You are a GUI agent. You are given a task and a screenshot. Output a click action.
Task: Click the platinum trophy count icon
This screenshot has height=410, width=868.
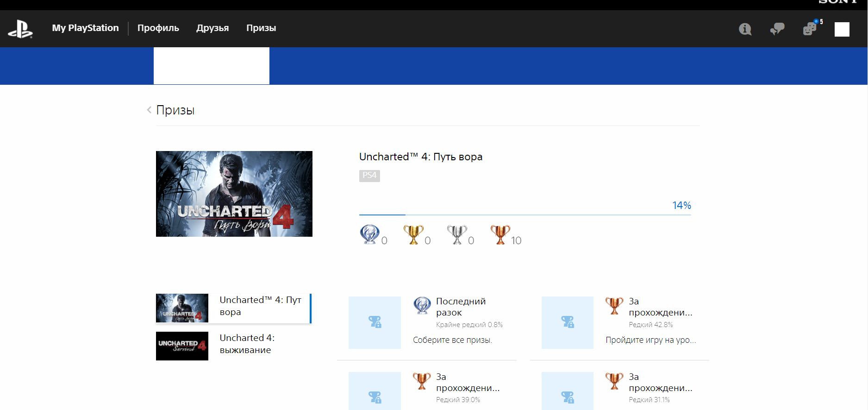tap(369, 234)
